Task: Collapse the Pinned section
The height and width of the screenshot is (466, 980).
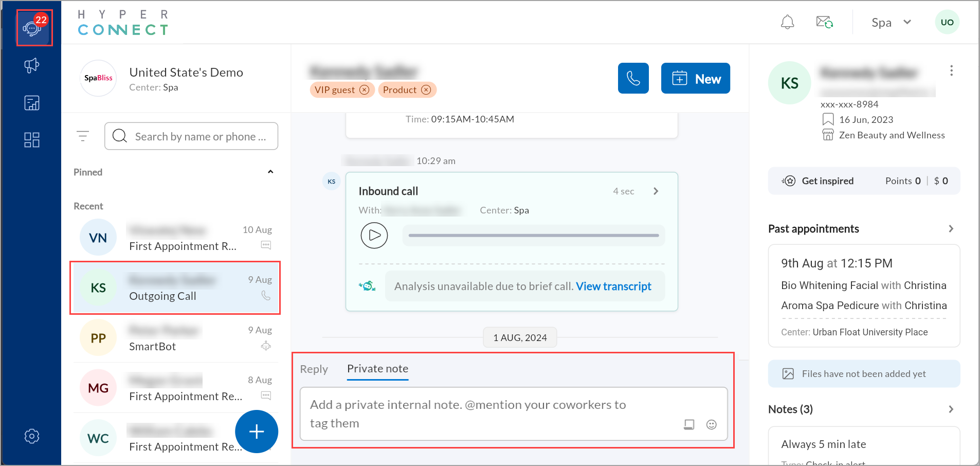Action: (x=270, y=172)
